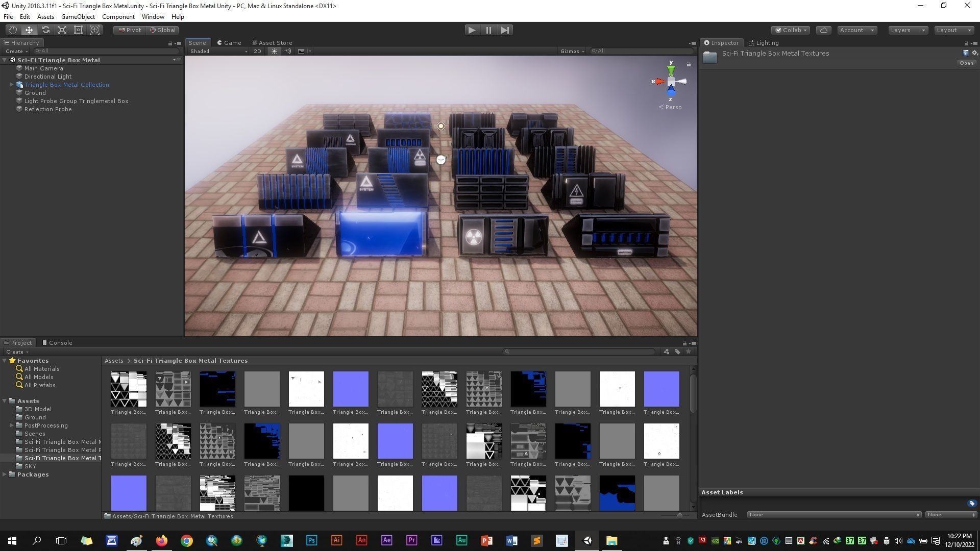Toggle 2D scene view mode

tap(257, 51)
